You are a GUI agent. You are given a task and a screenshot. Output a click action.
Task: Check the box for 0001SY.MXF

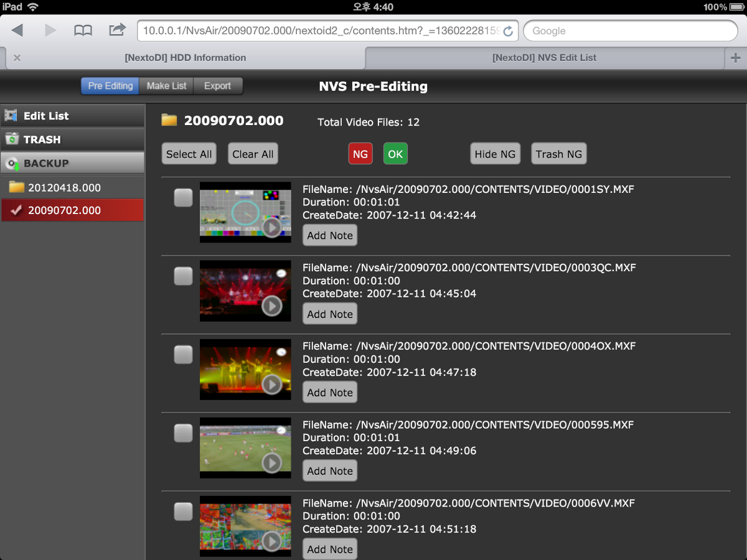pos(183,198)
